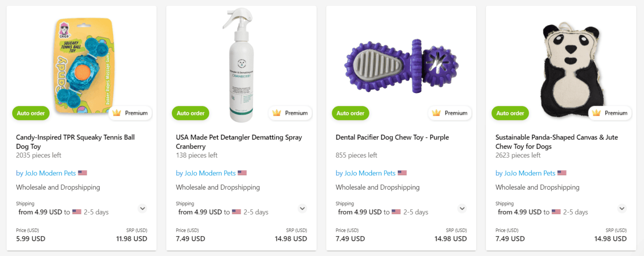Toggle Auto order on the Dental Pacifier chew toy

click(x=351, y=113)
